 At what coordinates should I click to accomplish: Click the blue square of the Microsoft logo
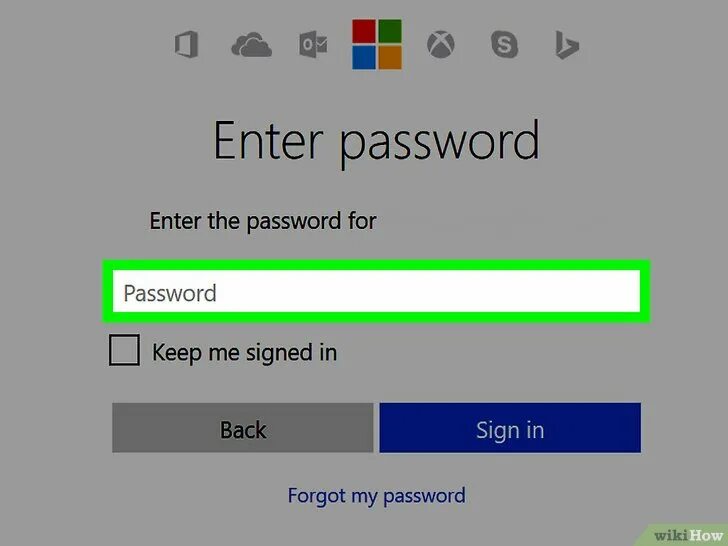point(364,57)
